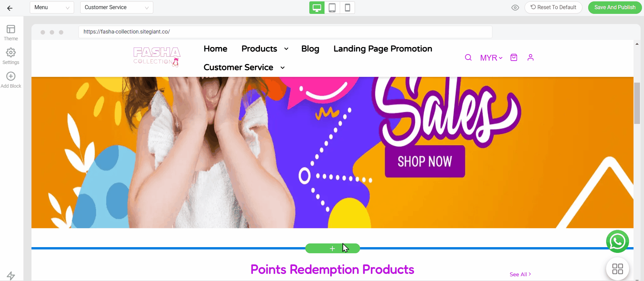
Task: Click the user account icon
Action: [x=530, y=58]
